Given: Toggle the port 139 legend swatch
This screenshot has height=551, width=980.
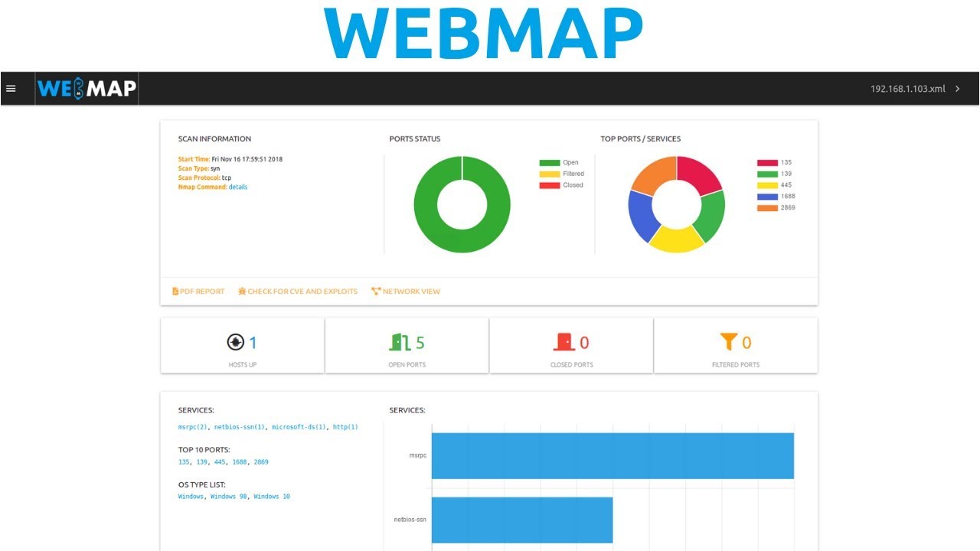Looking at the screenshot, I should pyautogui.click(x=767, y=174).
